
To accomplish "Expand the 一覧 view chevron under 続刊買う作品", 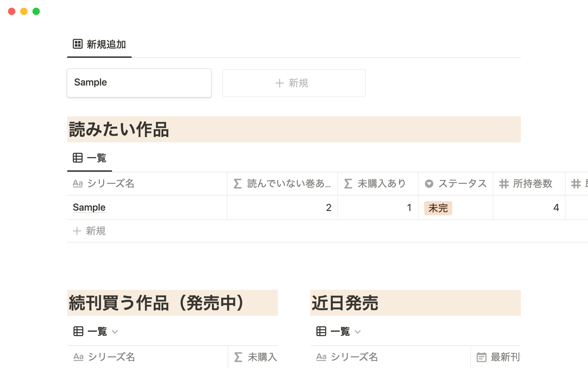I will [x=115, y=332].
